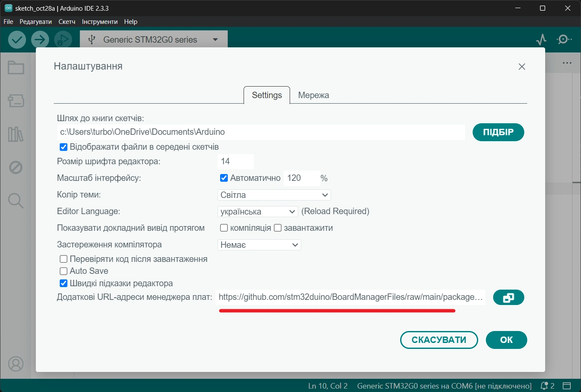Click the СКАСУВАТИ button

click(x=439, y=340)
